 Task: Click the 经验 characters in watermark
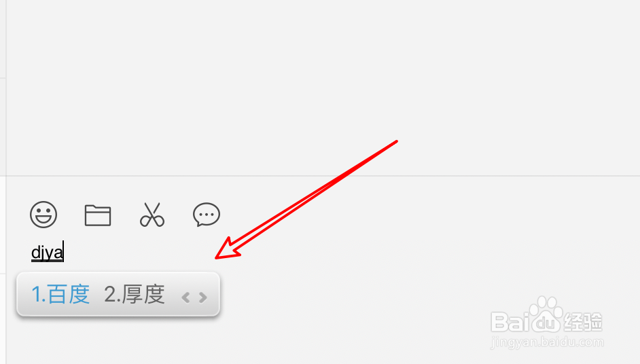pyautogui.click(x=583, y=322)
